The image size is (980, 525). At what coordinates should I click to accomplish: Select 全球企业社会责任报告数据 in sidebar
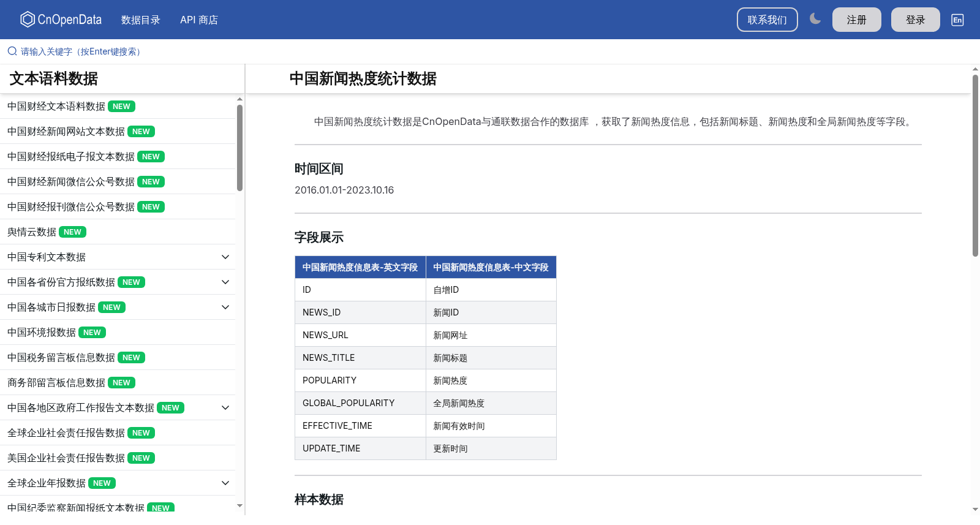coord(66,433)
